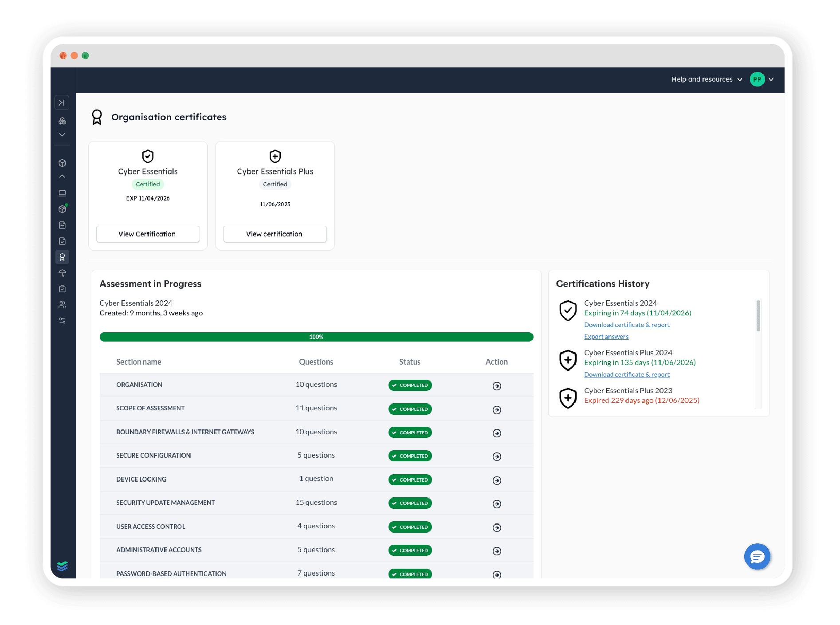Click the Organisation certificates ribbon icon heading
Viewport: 840px width, 625px height.
97,117
